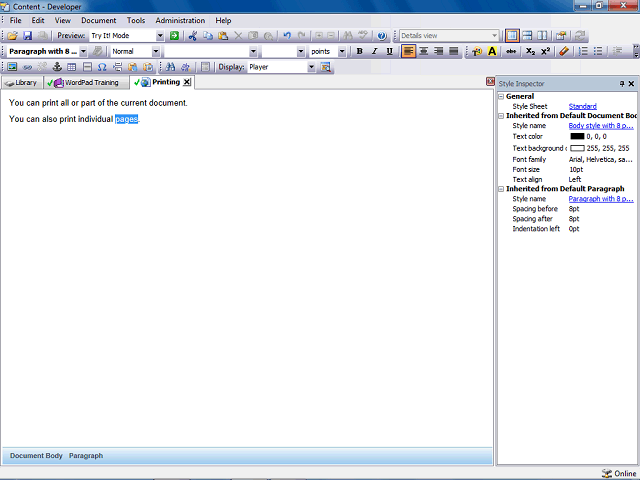This screenshot has width=640, height=480.
Task: Insert a horizontal line icon
Action: [x=87, y=67]
